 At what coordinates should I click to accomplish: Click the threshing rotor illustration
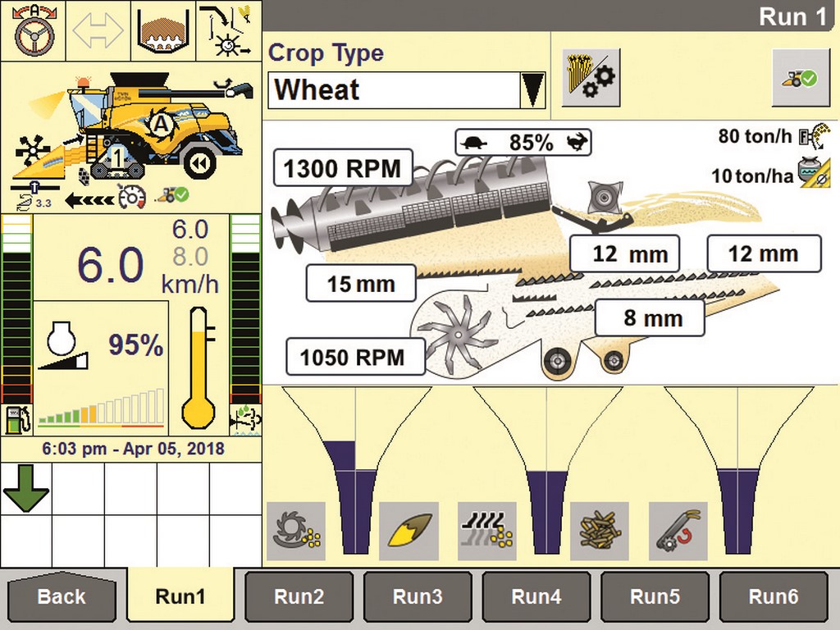[413, 206]
